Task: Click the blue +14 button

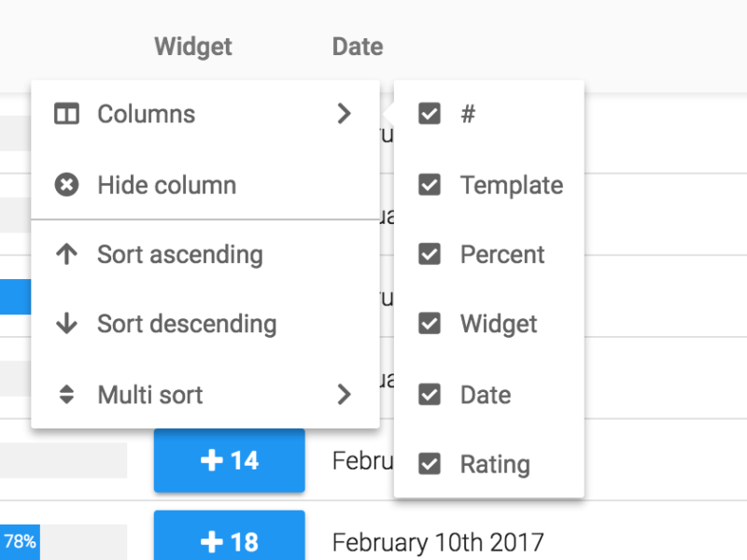Action: (x=229, y=460)
